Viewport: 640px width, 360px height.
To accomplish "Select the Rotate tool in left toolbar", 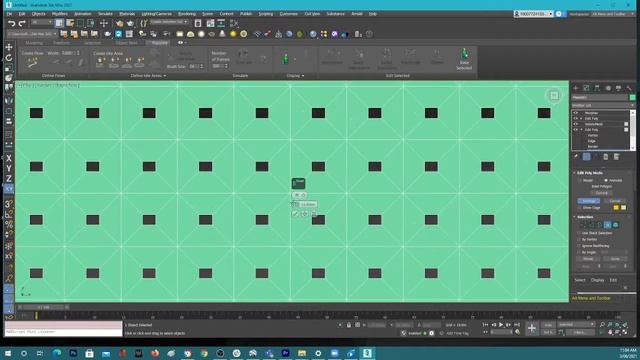I will pos(9,58).
